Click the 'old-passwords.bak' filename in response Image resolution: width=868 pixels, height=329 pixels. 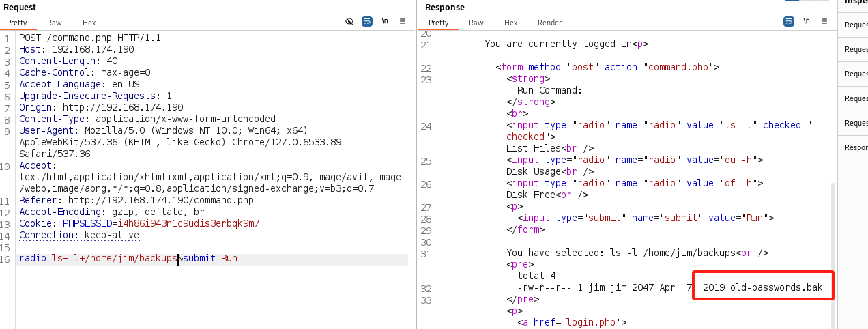click(776, 287)
